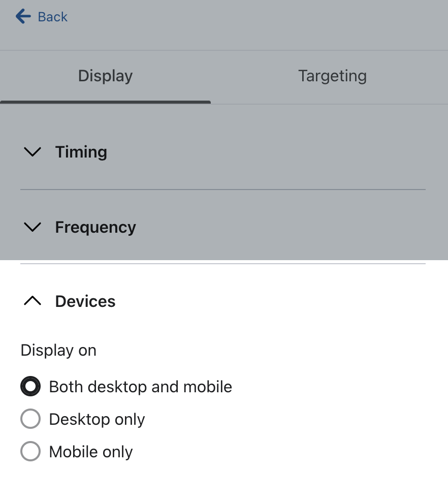The width and height of the screenshot is (448, 501).
Task: Click the Both desktop and mobile label
Action: point(140,387)
